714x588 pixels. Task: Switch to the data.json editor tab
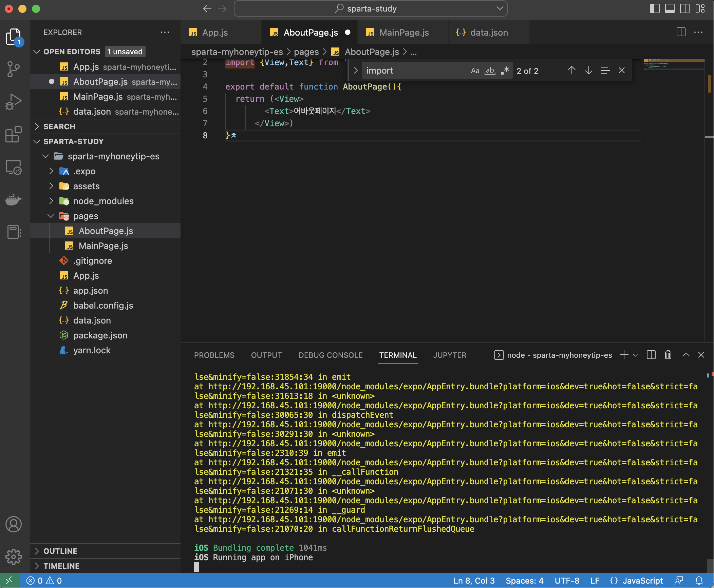point(489,32)
